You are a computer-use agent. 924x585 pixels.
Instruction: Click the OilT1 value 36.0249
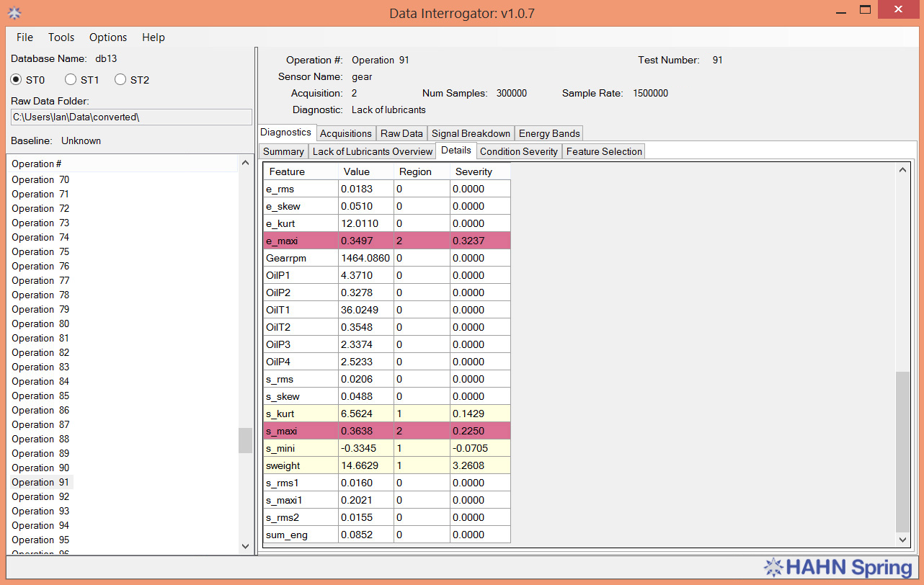366,310
